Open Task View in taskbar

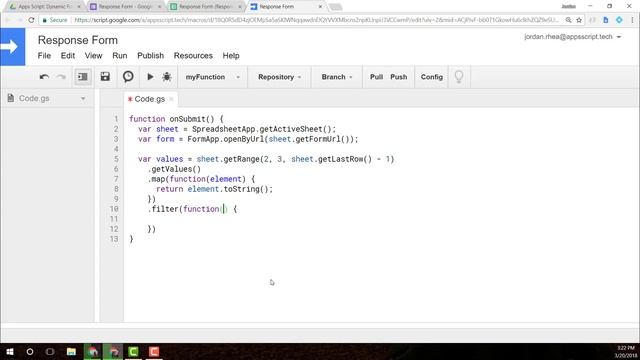pyautogui.click(x=50, y=351)
